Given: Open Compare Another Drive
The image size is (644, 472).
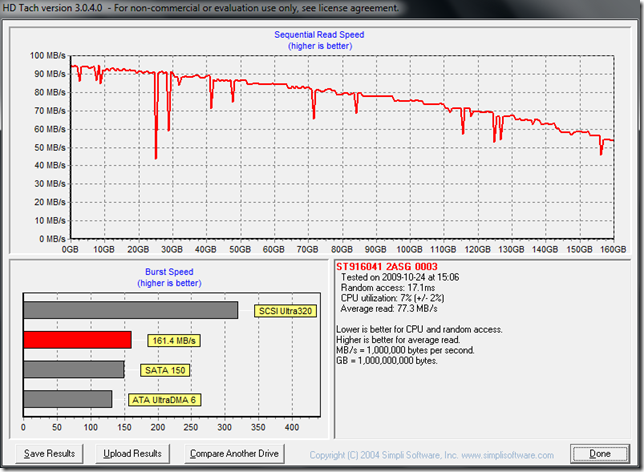Looking at the screenshot, I should coord(237,453).
